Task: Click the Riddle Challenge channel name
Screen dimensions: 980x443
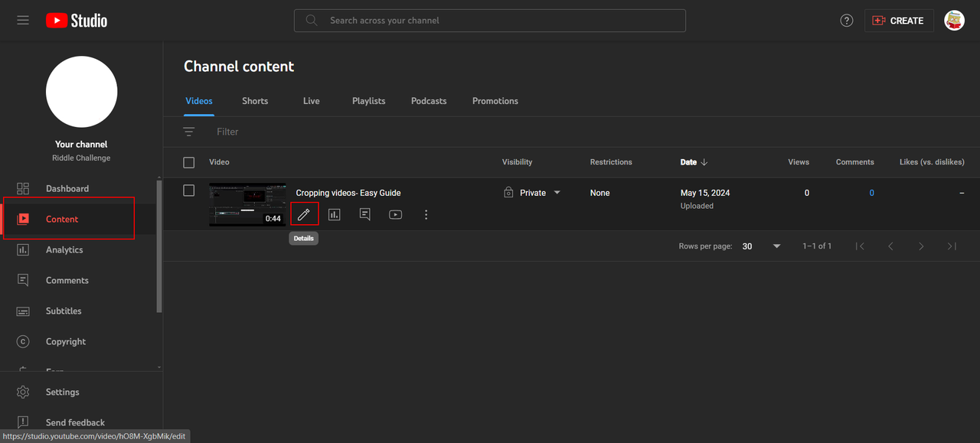Action: (x=81, y=158)
